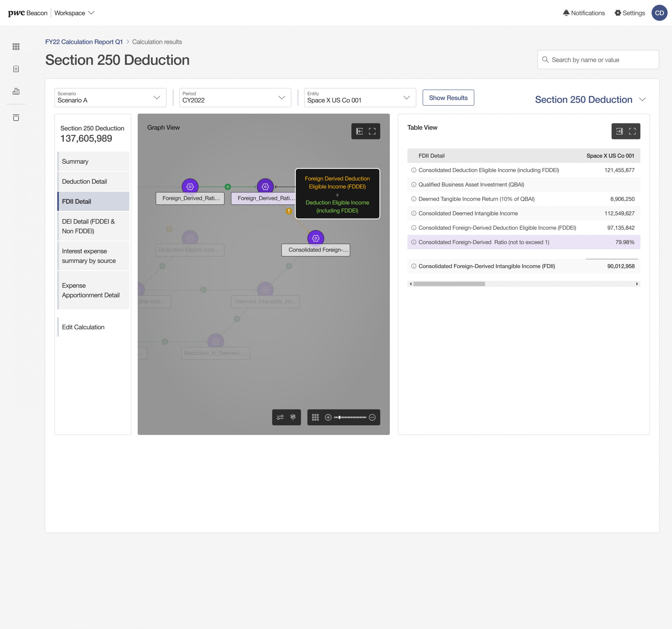Image resolution: width=672 pixels, height=629 pixels.
Task: Collapse Graph View panel icon
Action: 359,131
